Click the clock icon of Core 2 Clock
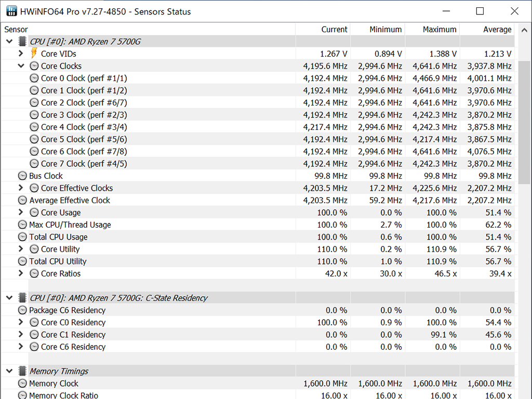This screenshot has height=399, width=532. pos(34,102)
